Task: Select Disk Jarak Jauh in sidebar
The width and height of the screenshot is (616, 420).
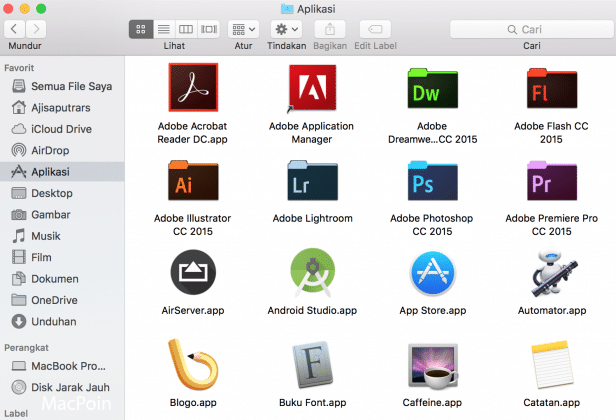Action: [x=62, y=387]
